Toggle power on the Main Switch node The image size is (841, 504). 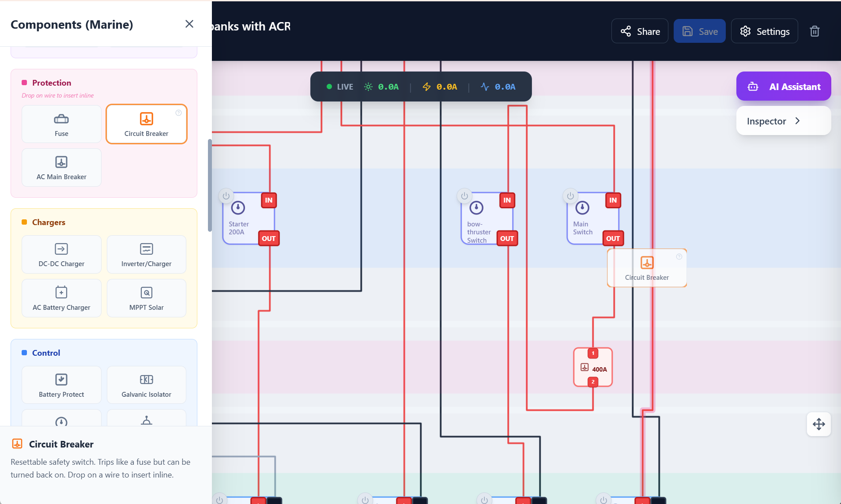pos(569,196)
